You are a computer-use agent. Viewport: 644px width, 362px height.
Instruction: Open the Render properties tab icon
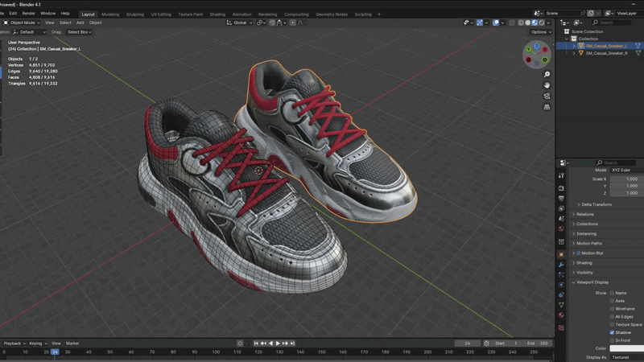[561, 188]
